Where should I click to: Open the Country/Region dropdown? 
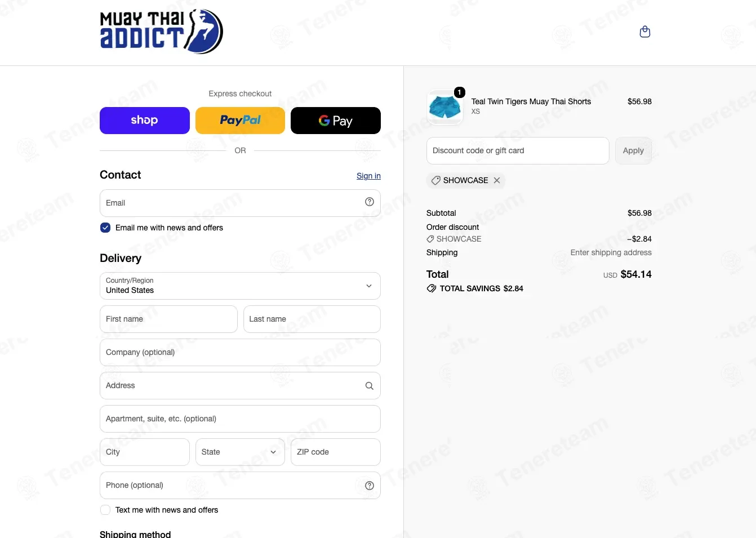[x=240, y=286]
